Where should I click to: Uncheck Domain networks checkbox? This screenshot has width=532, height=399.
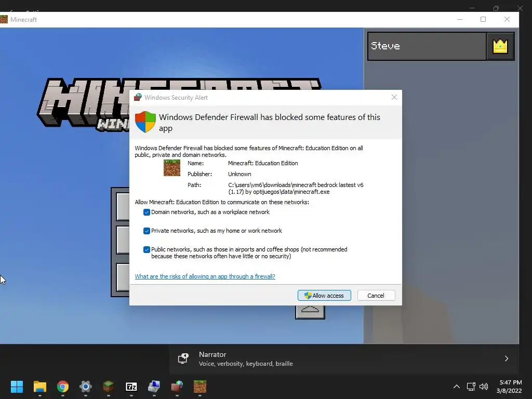tap(147, 212)
